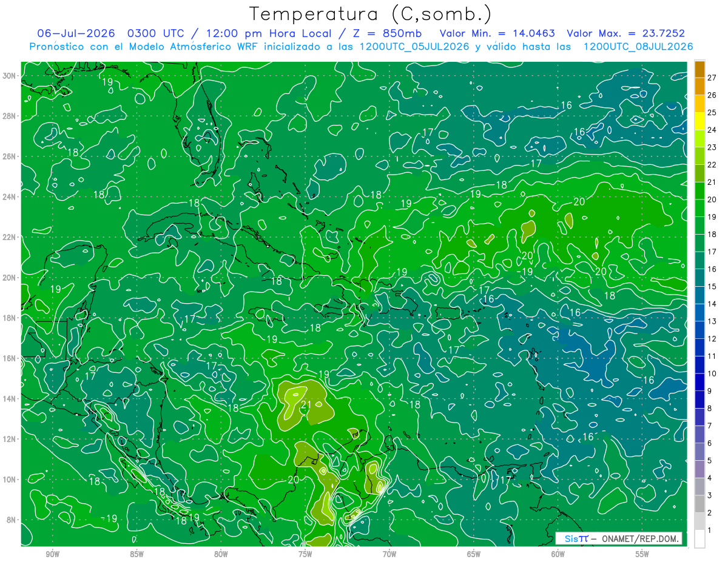728x562 pixels.
Task: Click the '22N' latitude axis label
Action: (10, 237)
